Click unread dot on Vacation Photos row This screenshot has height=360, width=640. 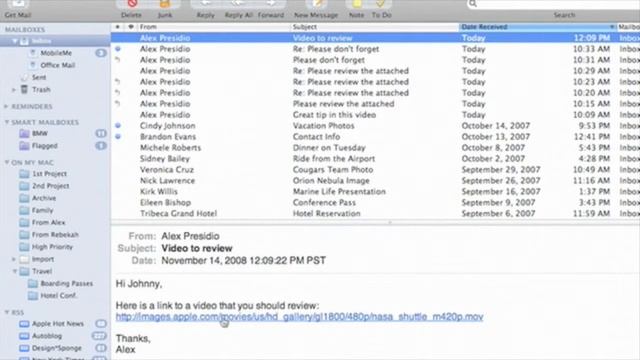coord(118,126)
